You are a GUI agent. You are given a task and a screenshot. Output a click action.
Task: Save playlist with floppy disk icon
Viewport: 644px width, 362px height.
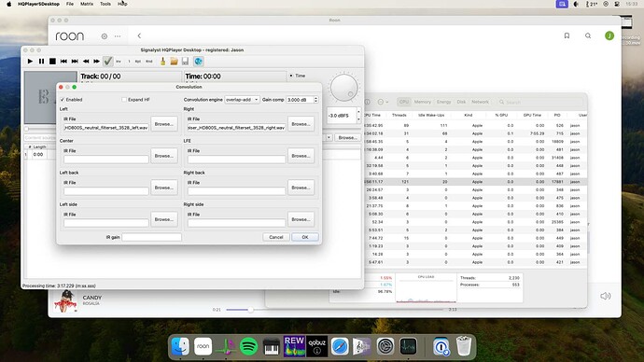point(185,62)
